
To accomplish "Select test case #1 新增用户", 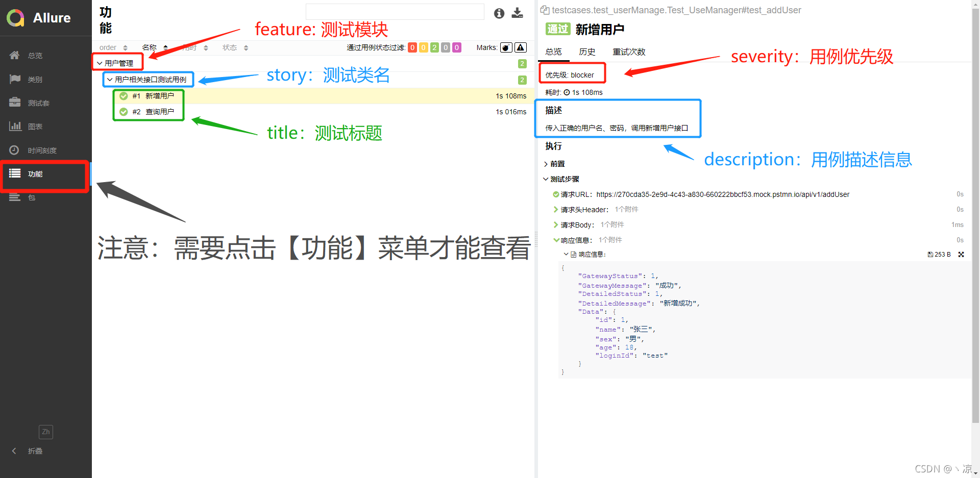I will pos(313,96).
